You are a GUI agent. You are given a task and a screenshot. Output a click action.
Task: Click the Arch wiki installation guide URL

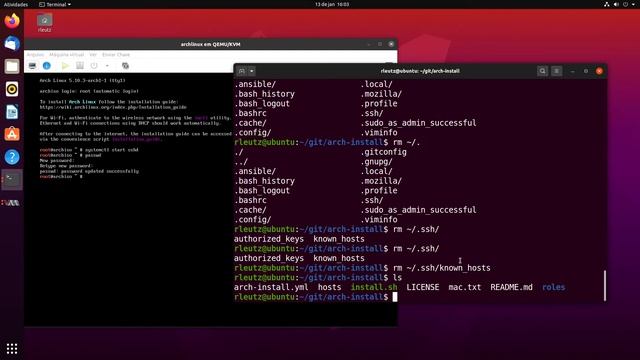point(113,107)
